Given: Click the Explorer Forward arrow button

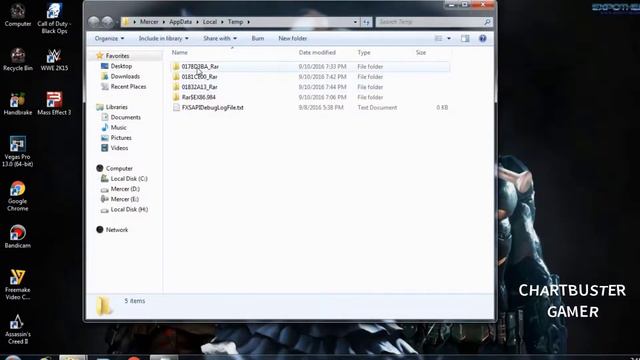Looking at the screenshot, I should 107,22.
